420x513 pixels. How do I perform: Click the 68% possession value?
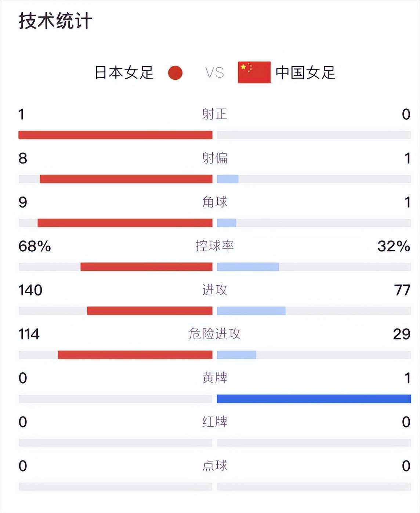pyautogui.click(x=35, y=246)
